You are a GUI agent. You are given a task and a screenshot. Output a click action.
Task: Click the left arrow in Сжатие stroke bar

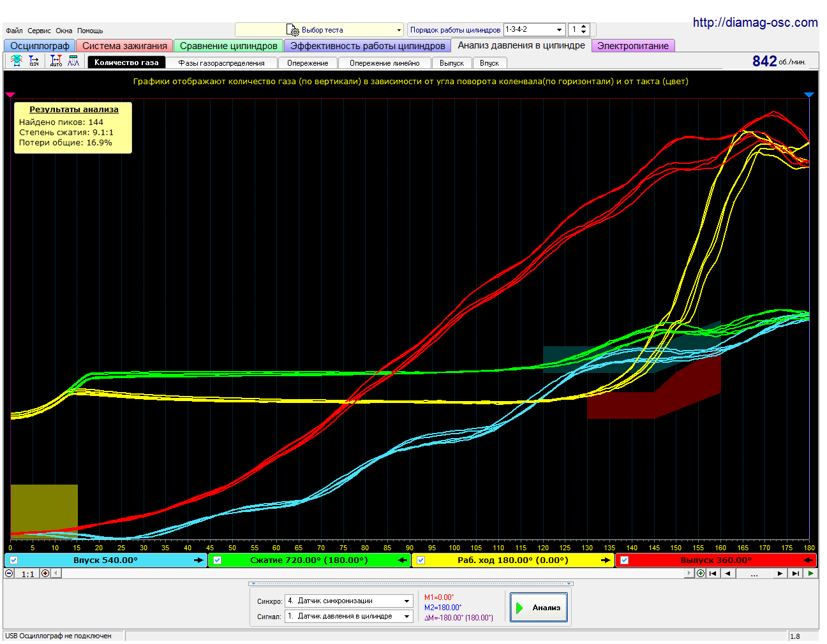coord(403,560)
